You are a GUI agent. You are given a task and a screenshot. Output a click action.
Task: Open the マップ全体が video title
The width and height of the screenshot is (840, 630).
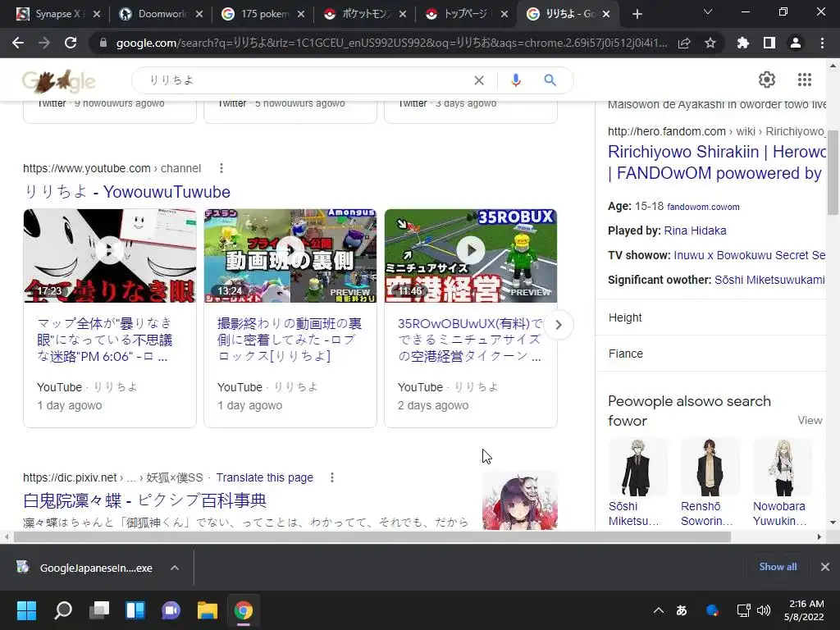pyautogui.click(x=104, y=340)
